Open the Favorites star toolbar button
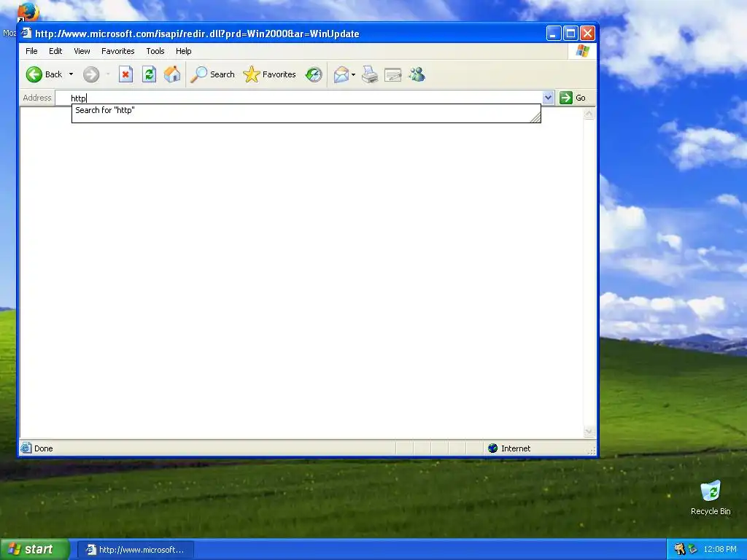 click(x=270, y=74)
